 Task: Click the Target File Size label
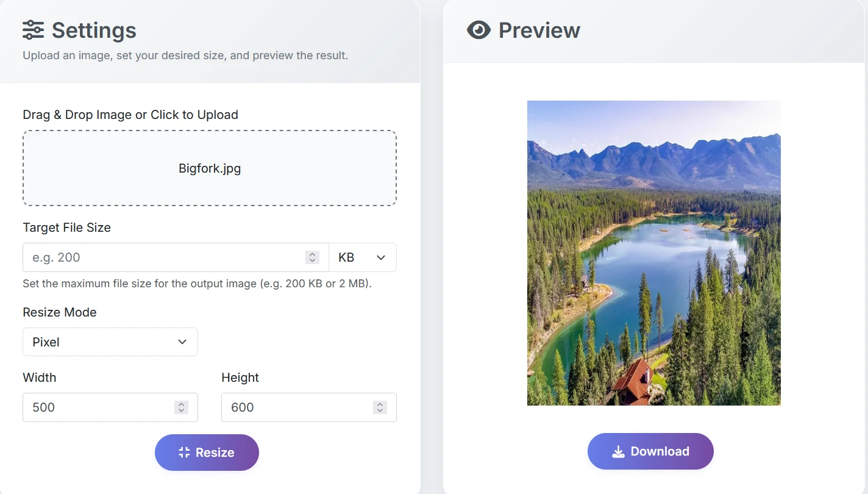pyautogui.click(x=67, y=227)
